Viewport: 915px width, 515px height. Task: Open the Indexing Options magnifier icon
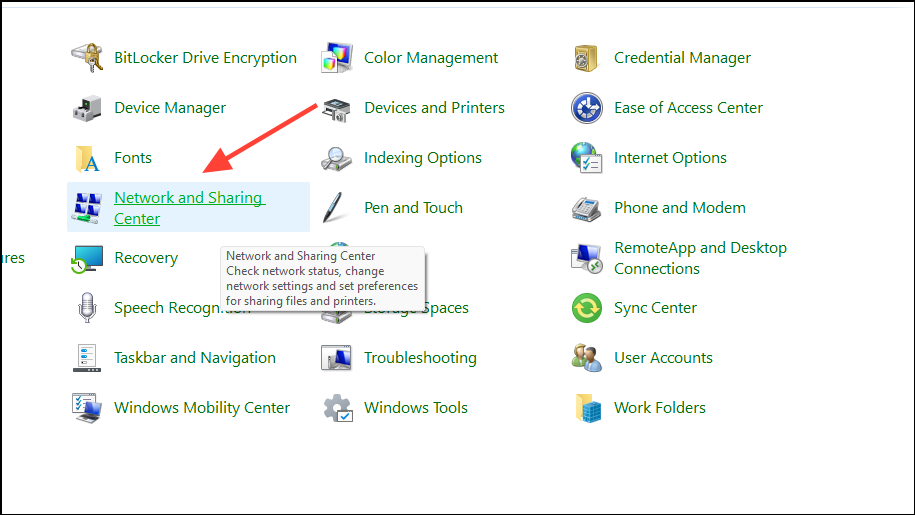[337, 159]
